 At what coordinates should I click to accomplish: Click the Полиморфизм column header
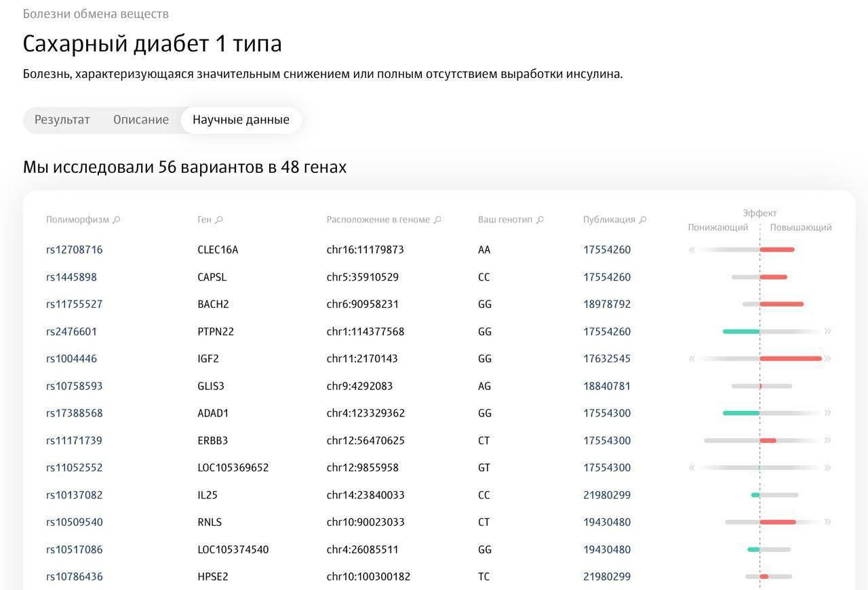[77, 220]
